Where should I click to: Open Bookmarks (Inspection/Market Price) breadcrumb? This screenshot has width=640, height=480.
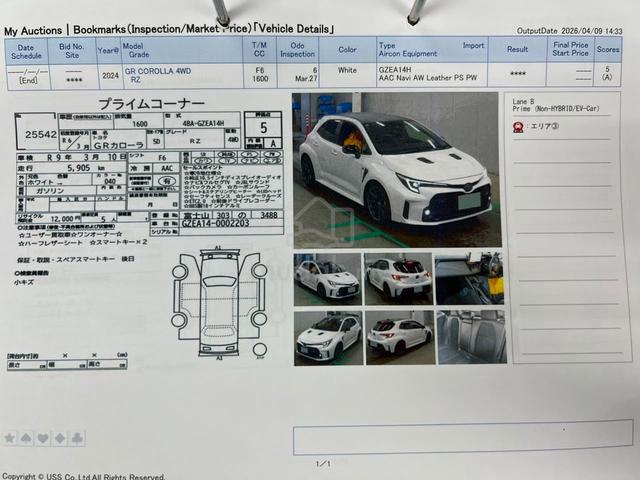[162, 29]
